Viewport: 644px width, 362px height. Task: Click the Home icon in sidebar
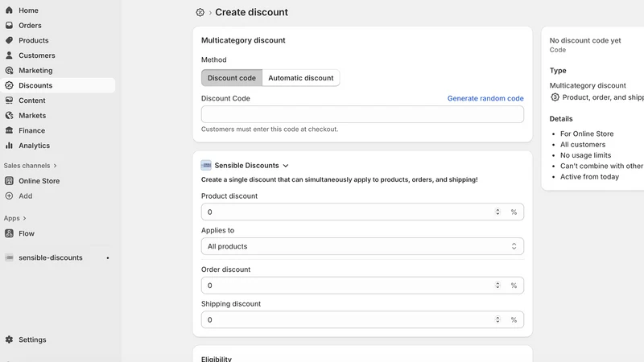click(x=9, y=10)
